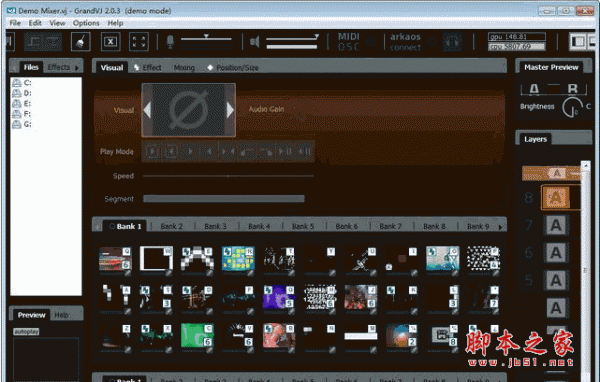The width and height of the screenshot is (600, 382).
Task: Open the Edit menu
Action: click(35, 23)
